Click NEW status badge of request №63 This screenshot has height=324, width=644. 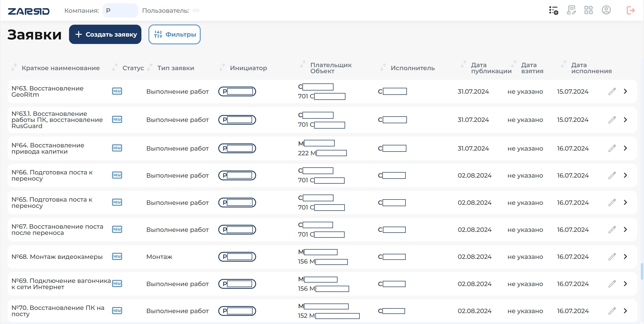pyautogui.click(x=117, y=91)
